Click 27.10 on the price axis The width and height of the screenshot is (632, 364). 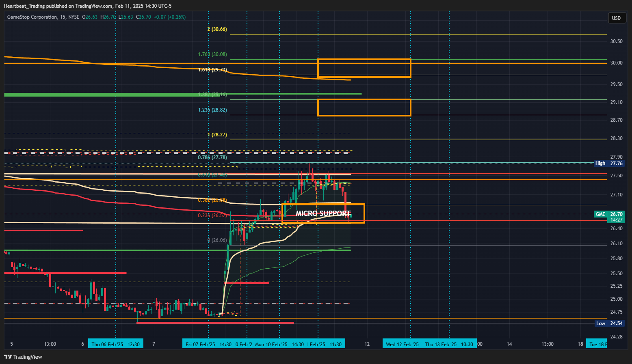pos(616,195)
